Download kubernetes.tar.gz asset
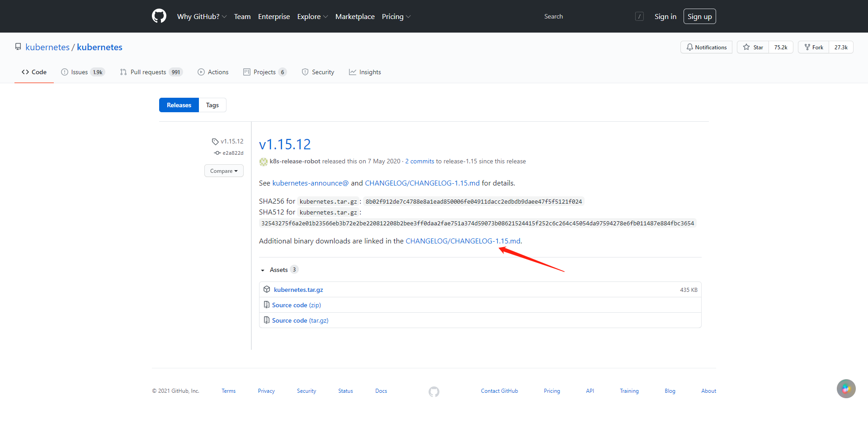 click(x=298, y=290)
